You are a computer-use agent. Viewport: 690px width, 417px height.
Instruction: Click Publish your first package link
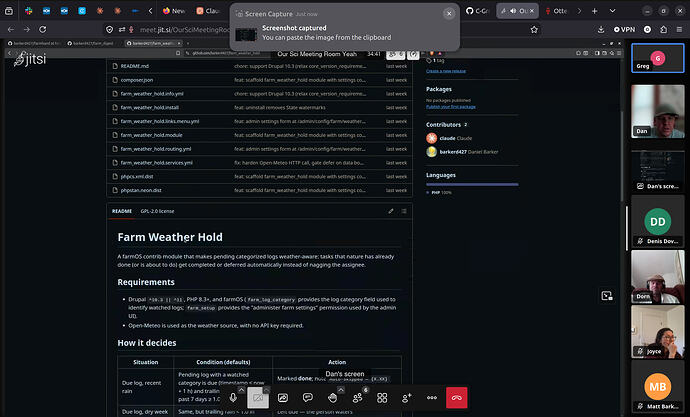point(451,106)
